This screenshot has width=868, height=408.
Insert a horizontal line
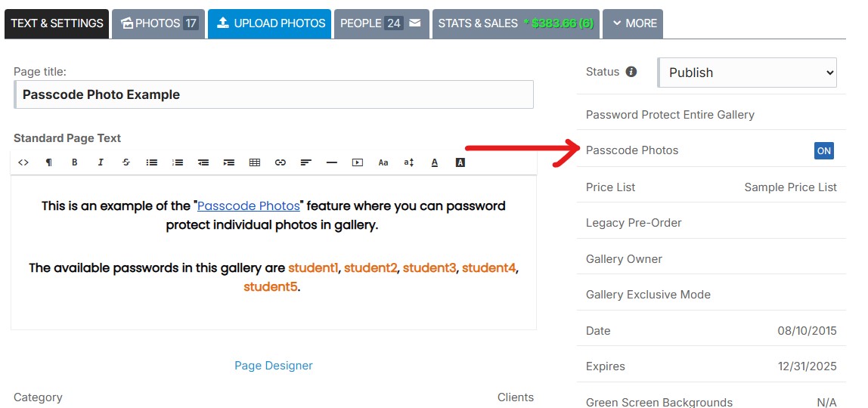tap(332, 162)
